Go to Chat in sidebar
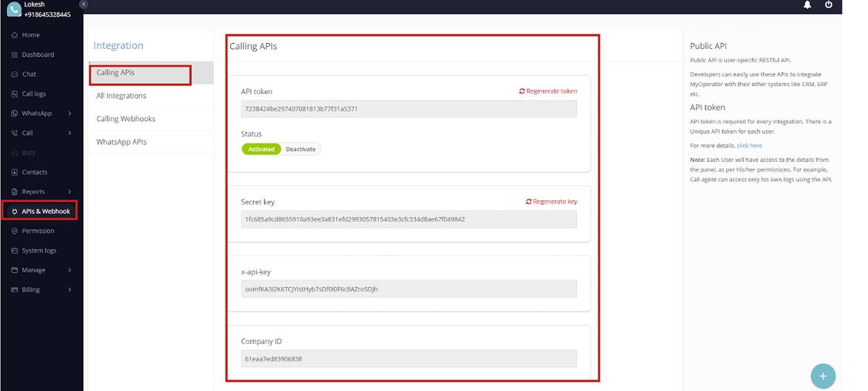Image resolution: width=868 pixels, height=391 pixels. click(29, 74)
